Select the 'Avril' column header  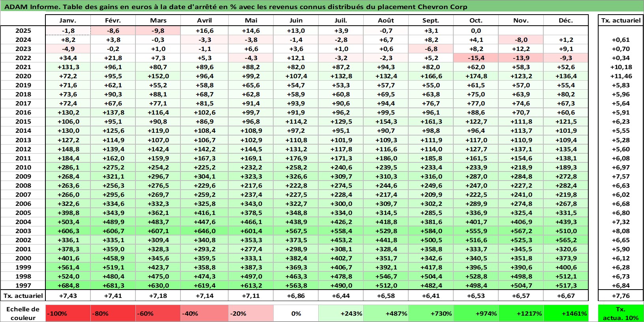(x=204, y=21)
